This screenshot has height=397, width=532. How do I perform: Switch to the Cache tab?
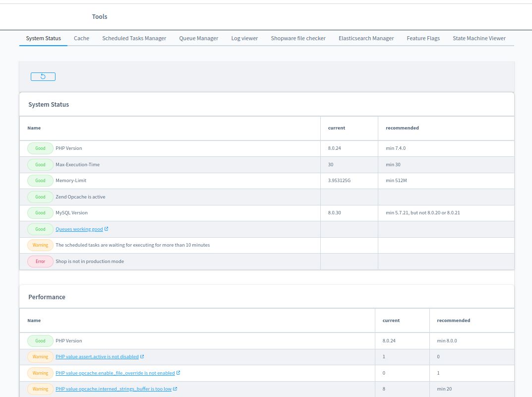coord(81,38)
